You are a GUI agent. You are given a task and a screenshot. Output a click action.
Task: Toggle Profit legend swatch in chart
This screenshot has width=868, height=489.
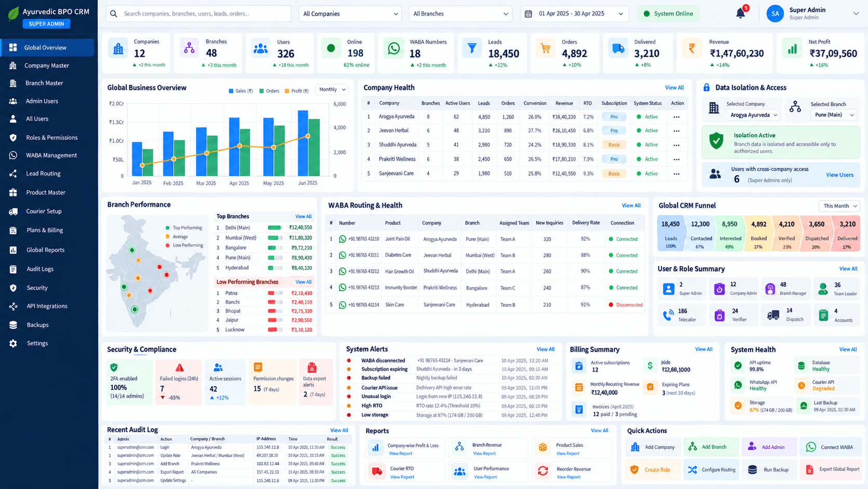click(287, 91)
